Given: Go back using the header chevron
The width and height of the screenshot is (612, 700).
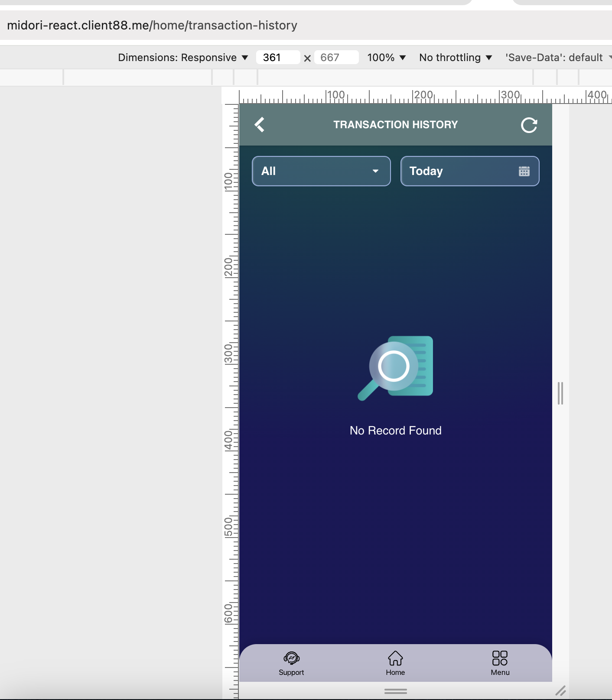Looking at the screenshot, I should [260, 125].
